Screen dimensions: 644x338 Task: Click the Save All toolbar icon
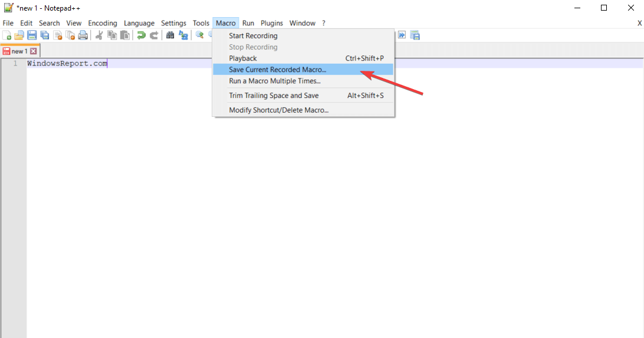45,35
